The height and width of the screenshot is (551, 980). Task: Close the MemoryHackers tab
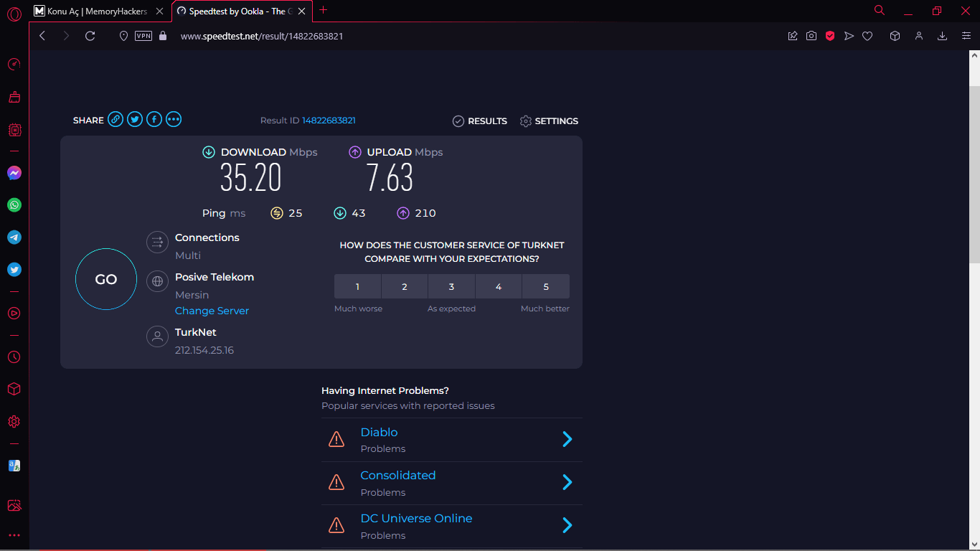(159, 11)
